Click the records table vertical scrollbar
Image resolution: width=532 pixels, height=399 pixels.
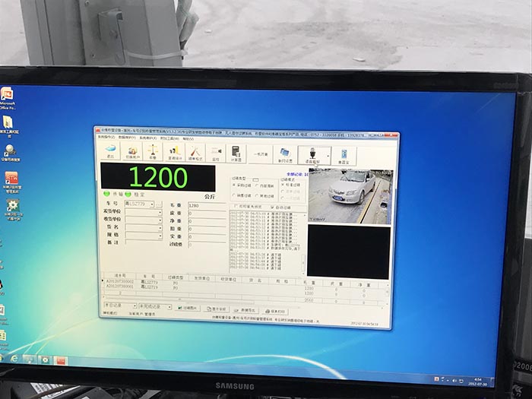pyautogui.click(x=388, y=293)
